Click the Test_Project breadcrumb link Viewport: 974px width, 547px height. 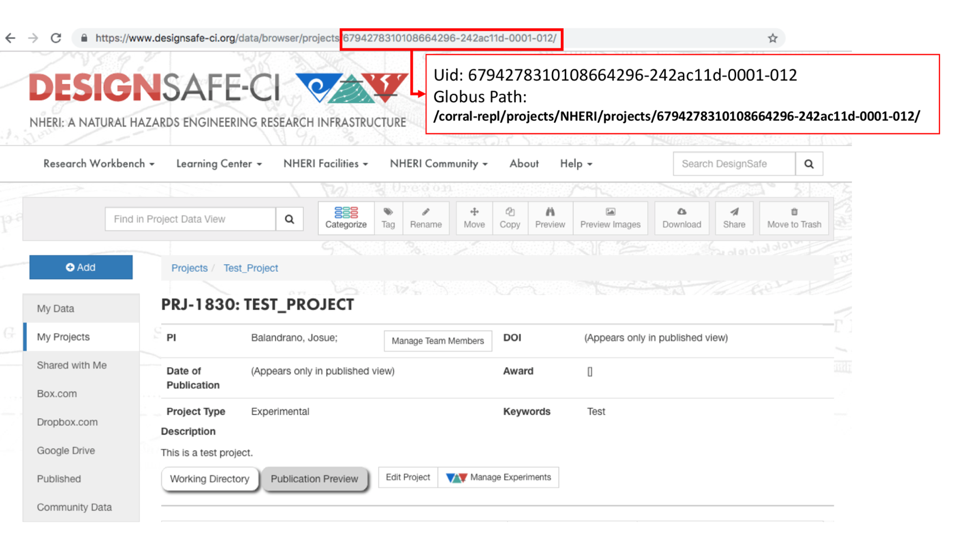(251, 268)
